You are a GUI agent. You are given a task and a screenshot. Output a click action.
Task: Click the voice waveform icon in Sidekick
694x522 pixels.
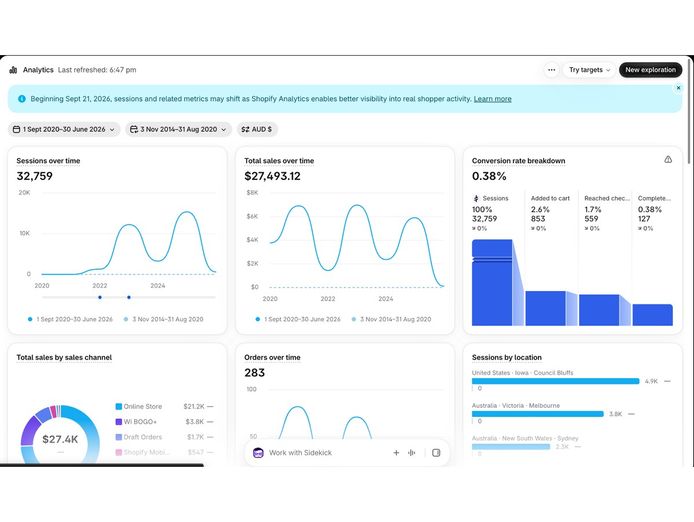click(412, 452)
